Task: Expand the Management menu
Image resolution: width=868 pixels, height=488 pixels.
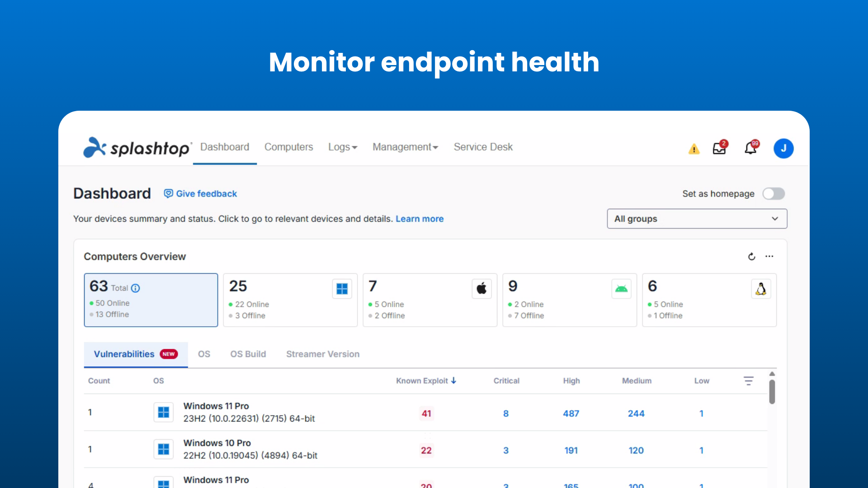Action: [405, 147]
